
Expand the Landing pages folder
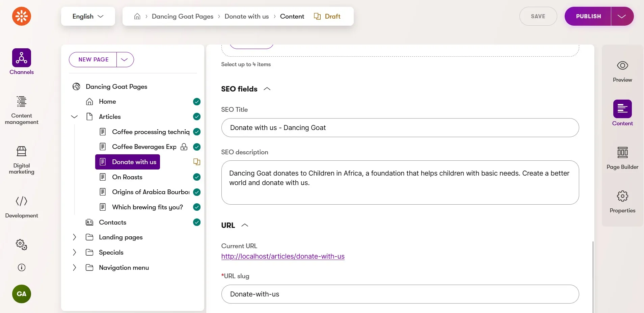[x=75, y=237]
